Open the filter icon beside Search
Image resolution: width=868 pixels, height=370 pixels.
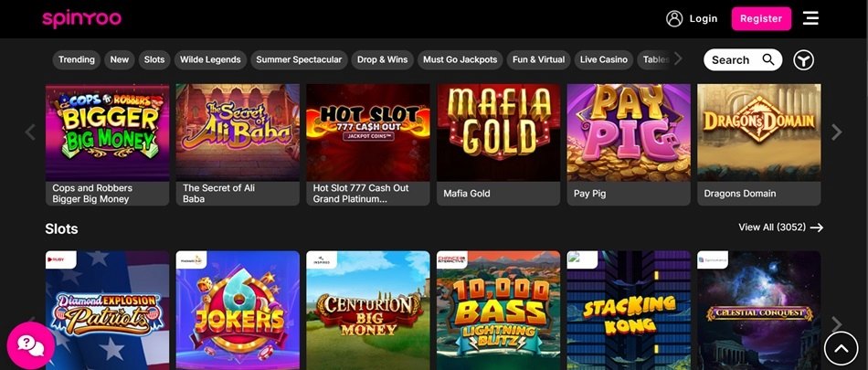803,59
